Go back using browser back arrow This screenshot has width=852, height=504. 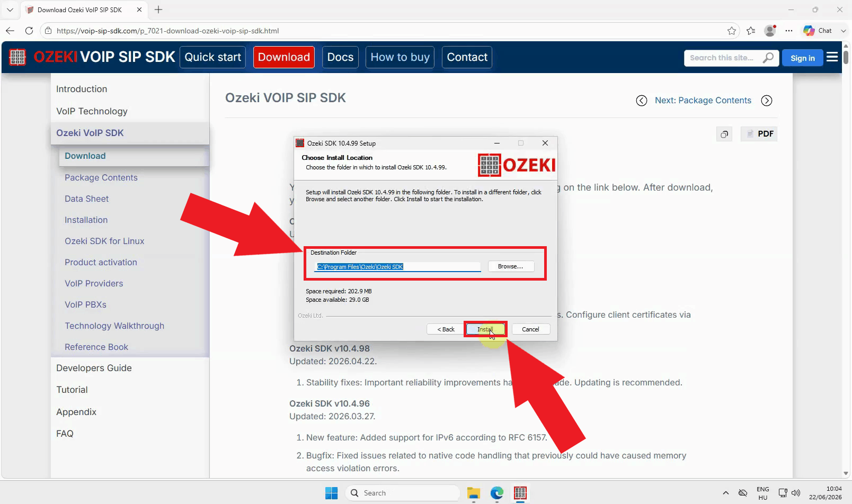pyautogui.click(x=10, y=31)
